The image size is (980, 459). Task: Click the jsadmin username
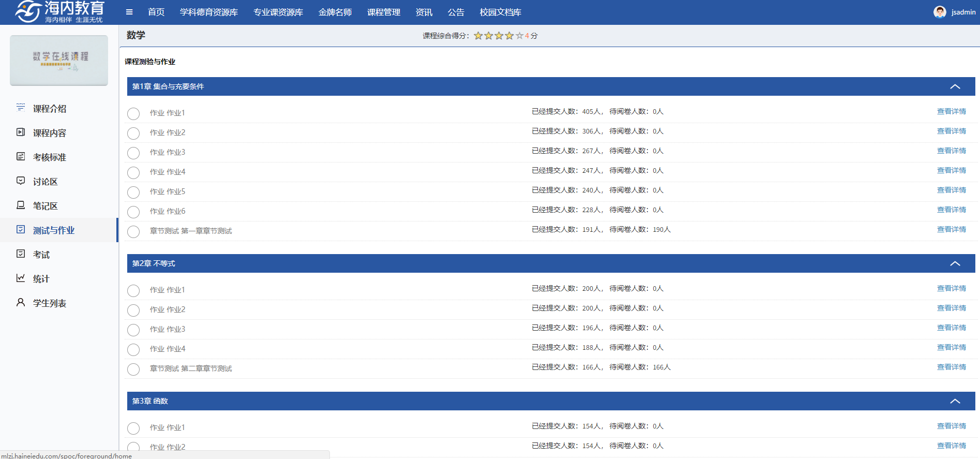pyautogui.click(x=963, y=12)
